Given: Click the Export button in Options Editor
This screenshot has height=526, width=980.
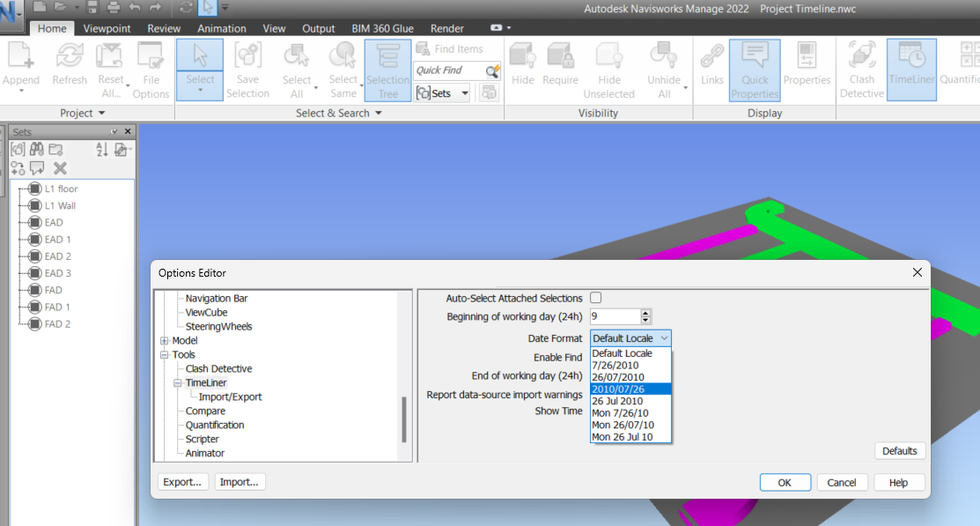Looking at the screenshot, I should [x=182, y=482].
